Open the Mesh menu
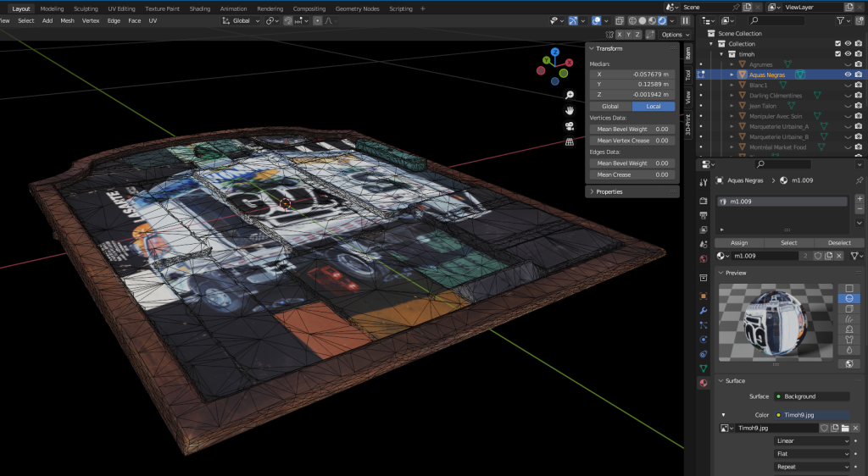 pyautogui.click(x=67, y=20)
